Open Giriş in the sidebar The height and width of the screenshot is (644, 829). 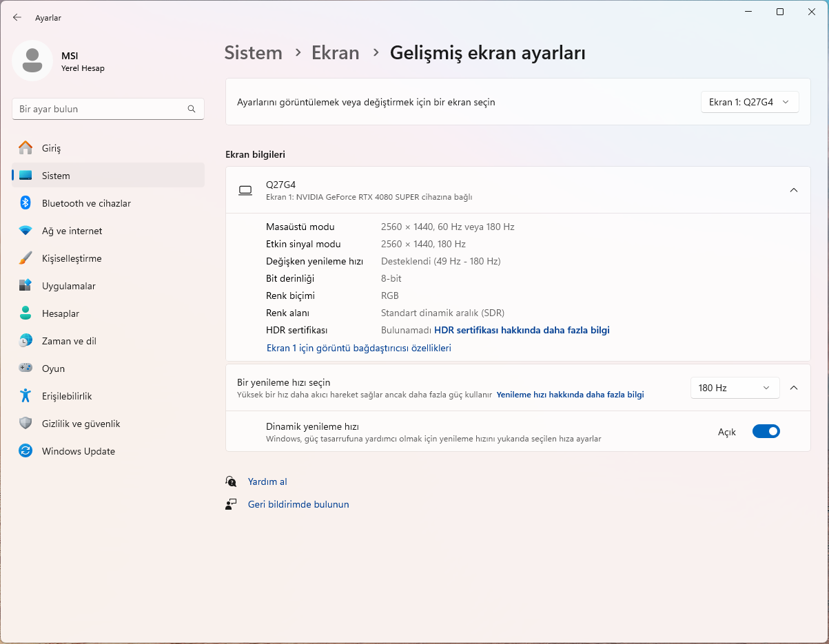108,148
